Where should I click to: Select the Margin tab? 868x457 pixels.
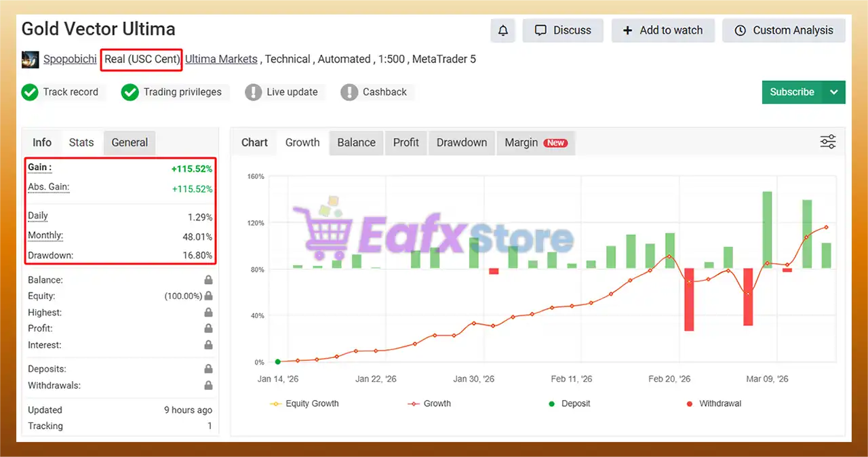(x=535, y=142)
